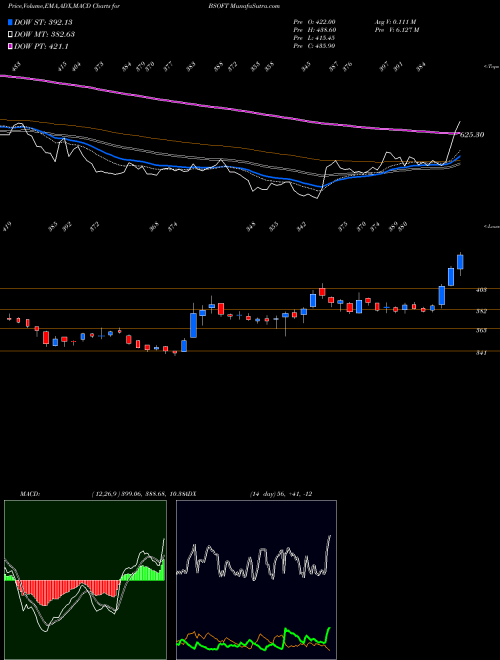Viewport: 500px width, 660px height.
Task: Click the 'Pre V: 6.127 M' value
Action: (x=396, y=30)
